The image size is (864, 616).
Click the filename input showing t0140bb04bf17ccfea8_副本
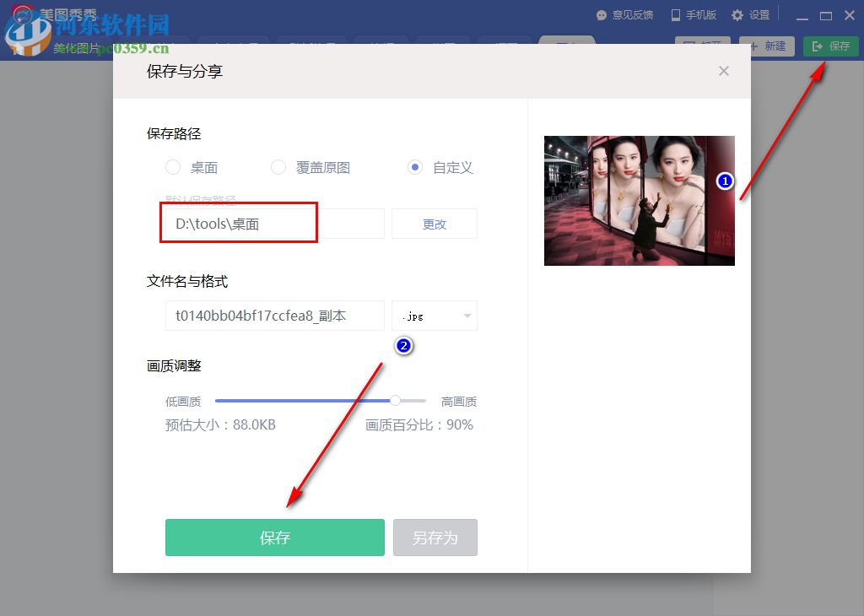274,315
